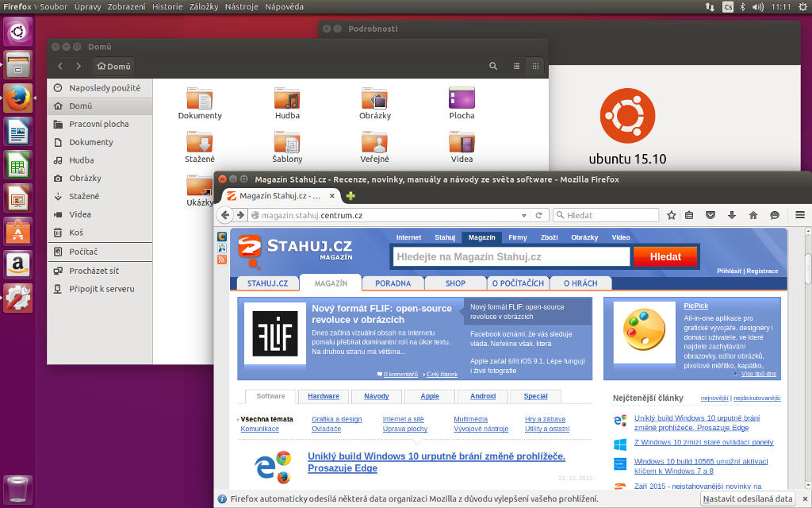Switch to the Hardware articles tab

pyautogui.click(x=324, y=396)
